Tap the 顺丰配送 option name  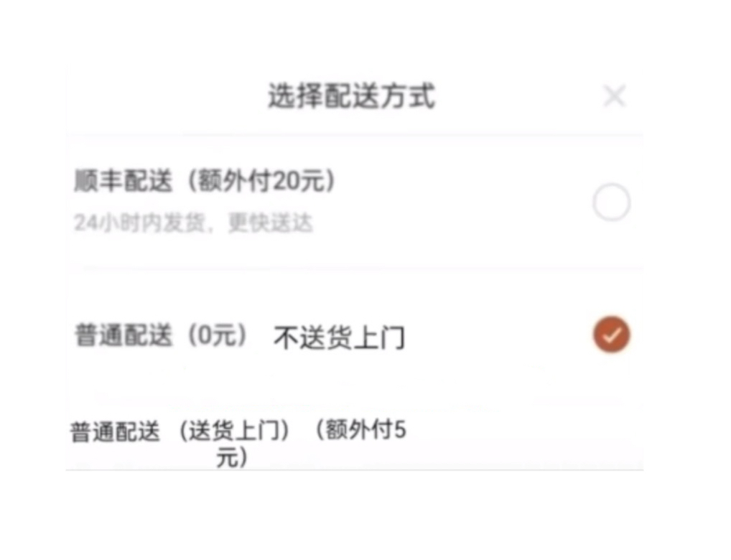tap(124, 182)
